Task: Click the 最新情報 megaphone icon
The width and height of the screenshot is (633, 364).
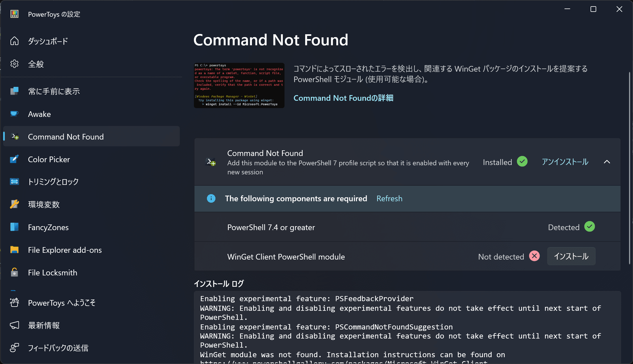Action: pyautogui.click(x=14, y=325)
